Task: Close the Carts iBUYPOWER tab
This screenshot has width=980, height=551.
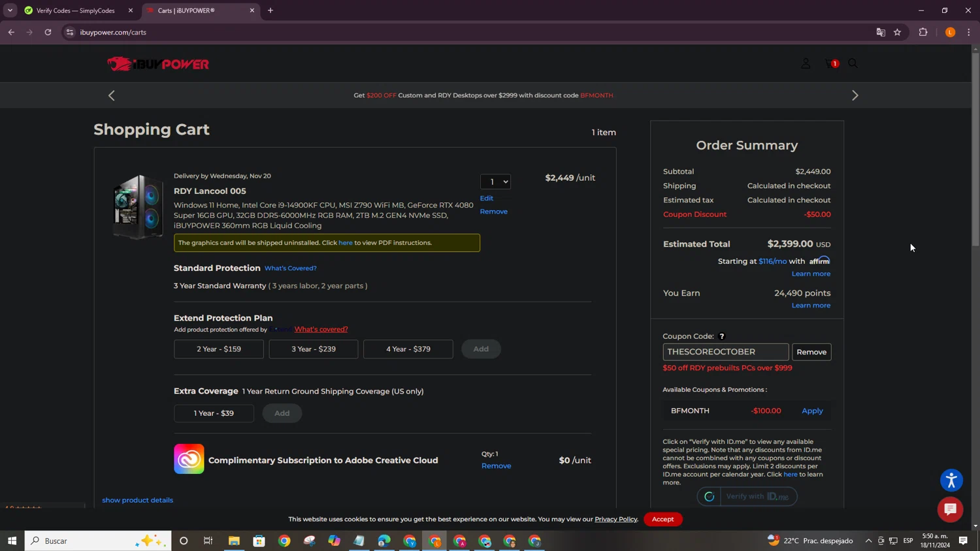Action: tap(252, 10)
